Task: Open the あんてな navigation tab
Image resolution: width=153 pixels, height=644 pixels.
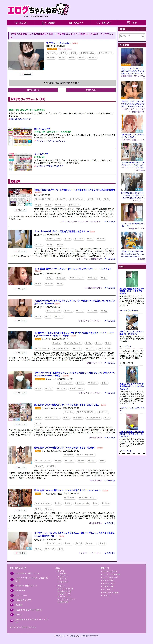Action: point(21,23)
